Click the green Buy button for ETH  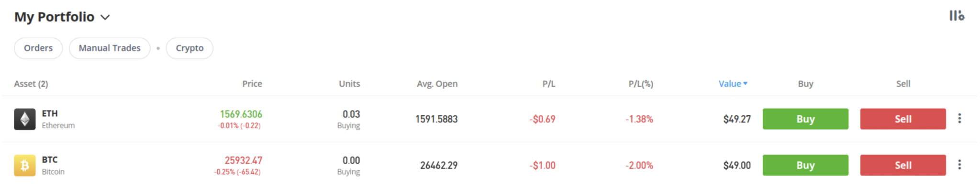click(805, 119)
